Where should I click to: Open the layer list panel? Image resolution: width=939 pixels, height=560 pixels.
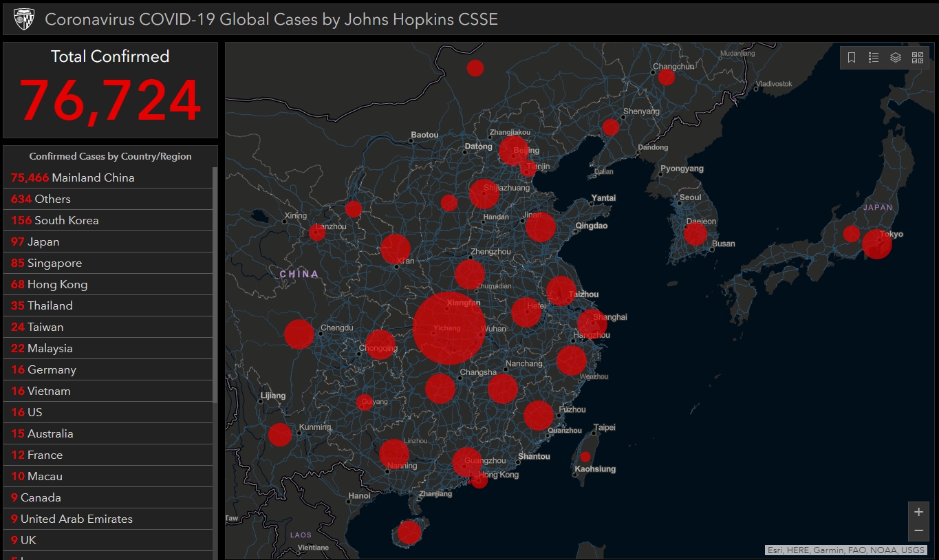(896, 58)
